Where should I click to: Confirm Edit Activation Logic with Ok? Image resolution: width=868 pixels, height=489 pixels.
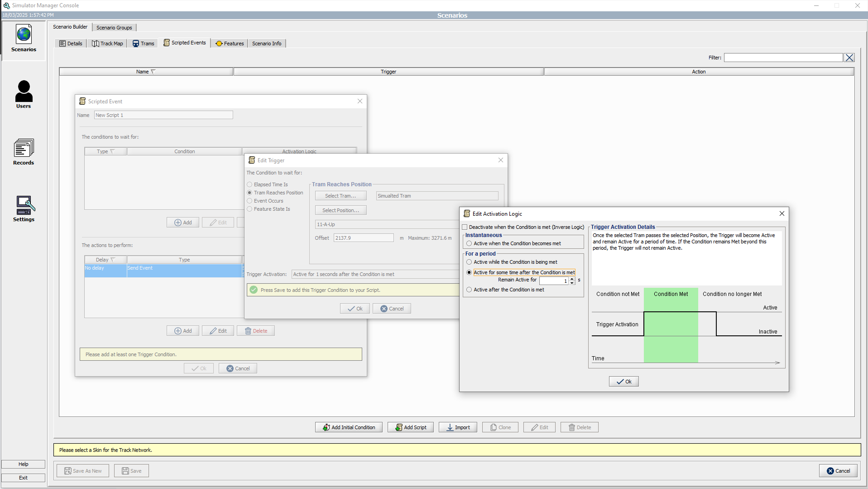pos(623,382)
